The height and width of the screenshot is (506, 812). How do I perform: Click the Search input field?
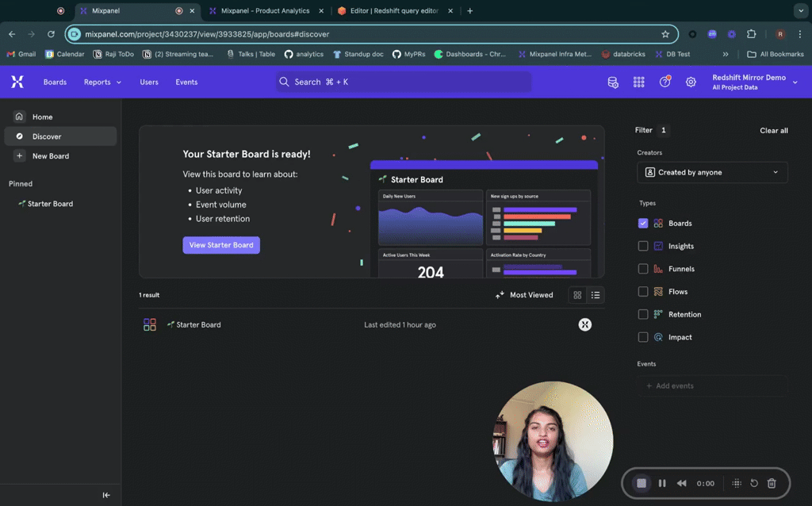tap(404, 82)
